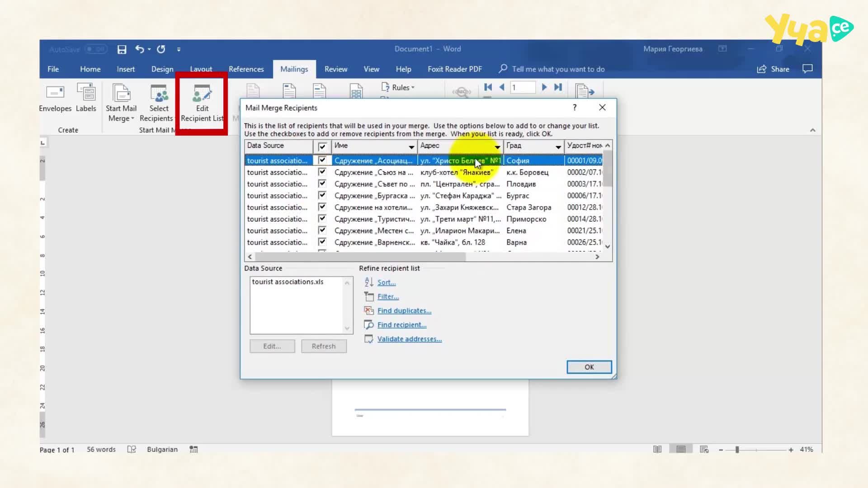Screen dimensions: 868x488
Task: Open the Адрес column filter dropdown
Action: coord(497,147)
